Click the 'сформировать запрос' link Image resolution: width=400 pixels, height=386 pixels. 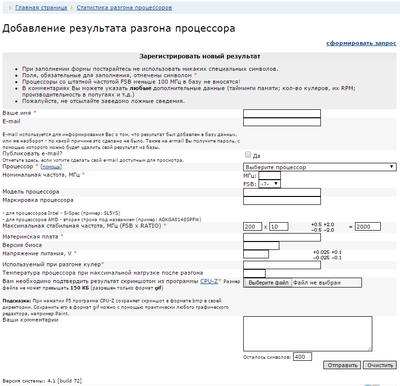pos(361,43)
